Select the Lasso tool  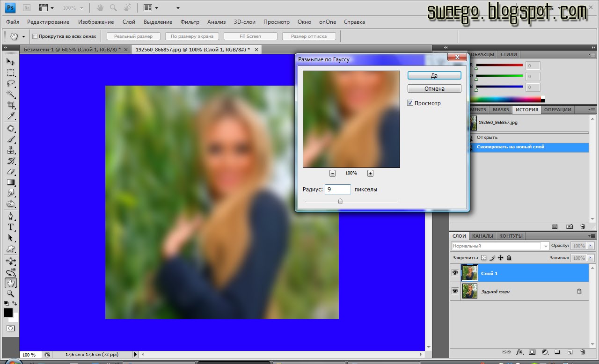click(10, 83)
